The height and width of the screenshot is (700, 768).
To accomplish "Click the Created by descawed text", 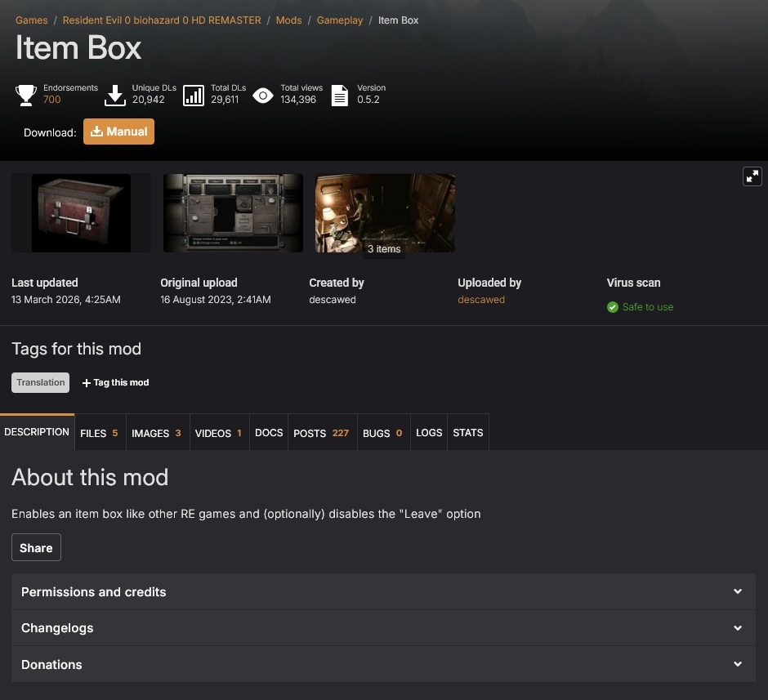I will coord(333,300).
